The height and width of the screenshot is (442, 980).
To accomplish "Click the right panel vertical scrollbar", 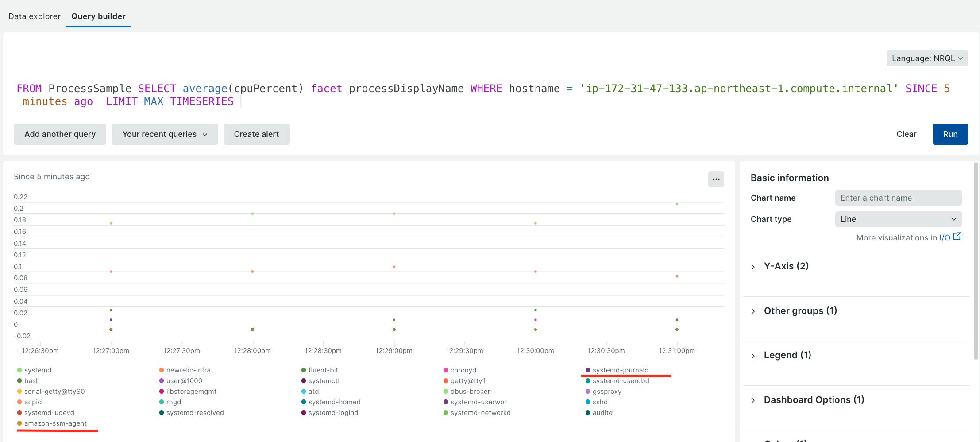I will (976, 261).
